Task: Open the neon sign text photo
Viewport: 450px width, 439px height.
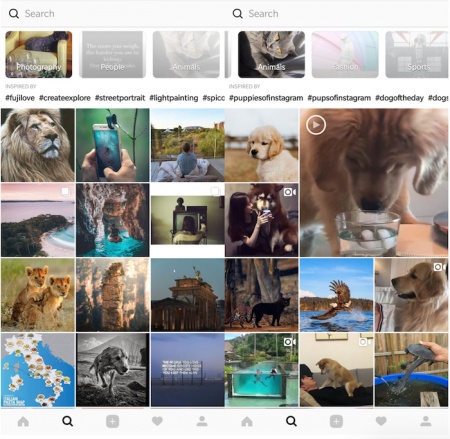Action: click(x=188, y=370)
